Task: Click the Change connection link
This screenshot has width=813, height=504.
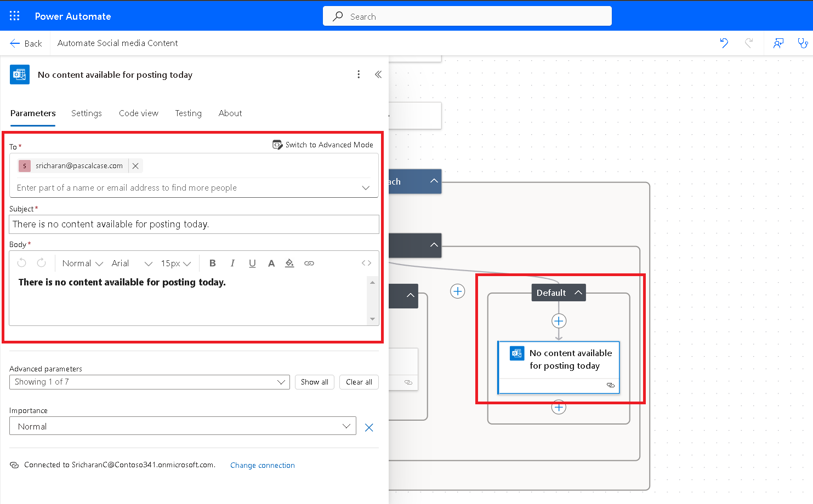Action: [262, 465]
